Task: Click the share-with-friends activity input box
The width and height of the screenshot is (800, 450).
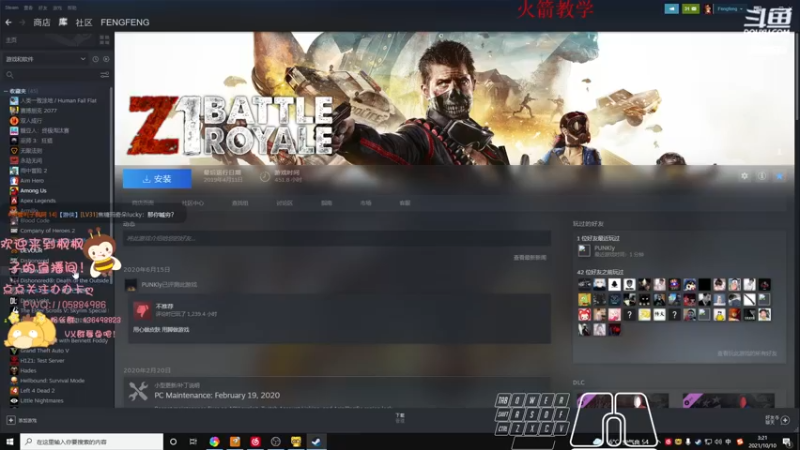Action: click(x=337, y=238)
